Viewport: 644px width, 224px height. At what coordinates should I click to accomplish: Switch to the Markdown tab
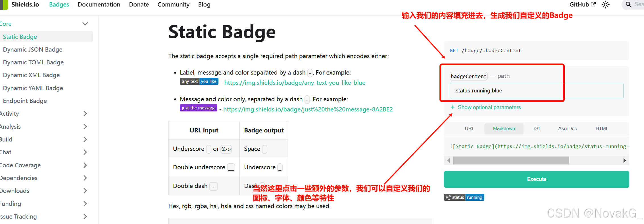pyautogui.click(x=504, y=128)
